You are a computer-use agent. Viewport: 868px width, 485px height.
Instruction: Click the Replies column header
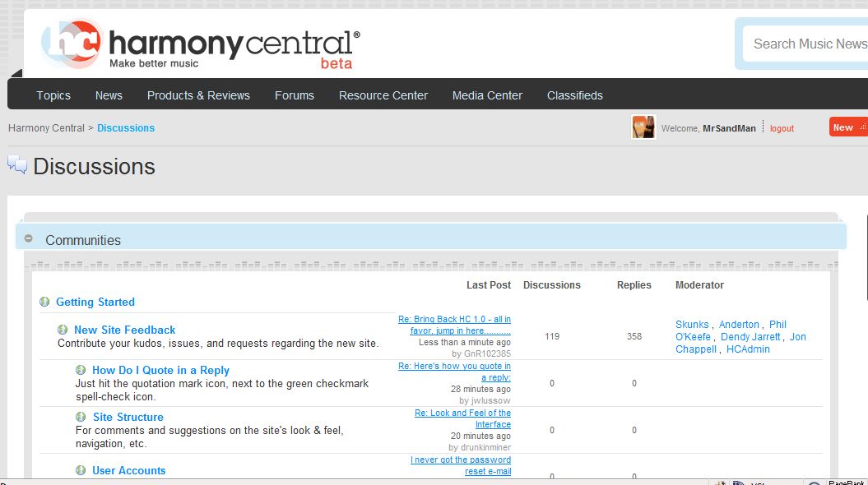pyautogui.click(x=634, y=284)
